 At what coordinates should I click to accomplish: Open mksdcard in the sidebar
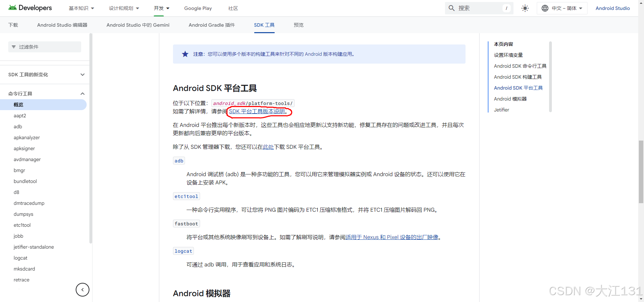(x=24, y=269)
